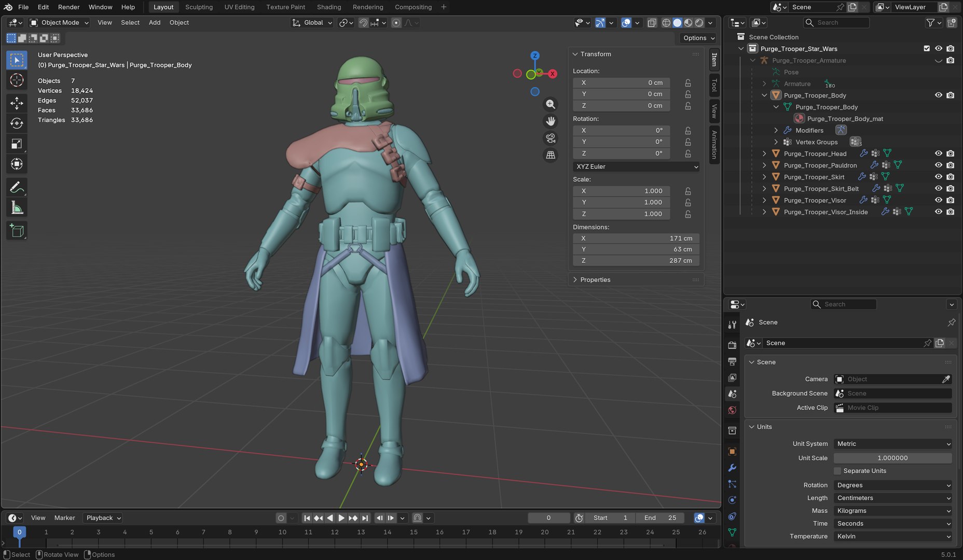Open the Modifiers wrench properties tab
The image size is (963, 560).
pyautogui.click(x=732, y=468)
